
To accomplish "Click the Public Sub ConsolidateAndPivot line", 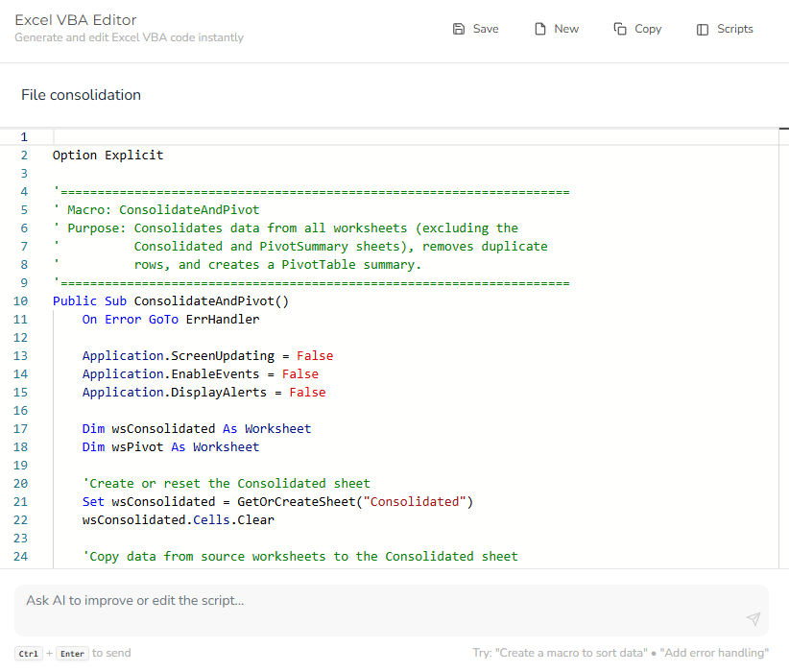I will (171, 301).
